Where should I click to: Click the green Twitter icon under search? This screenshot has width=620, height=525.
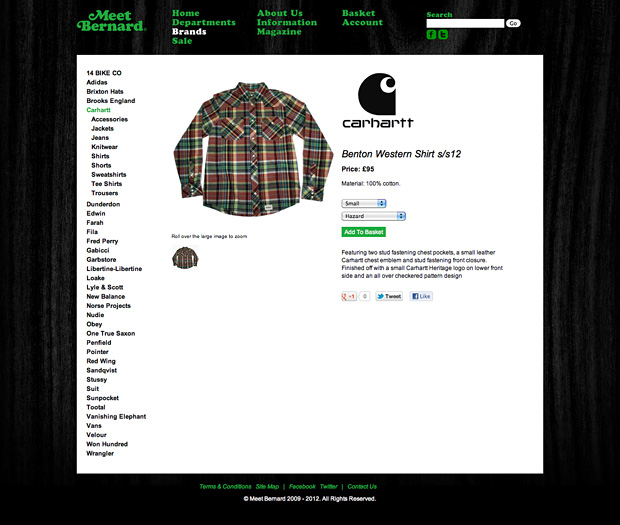(443, 35)
